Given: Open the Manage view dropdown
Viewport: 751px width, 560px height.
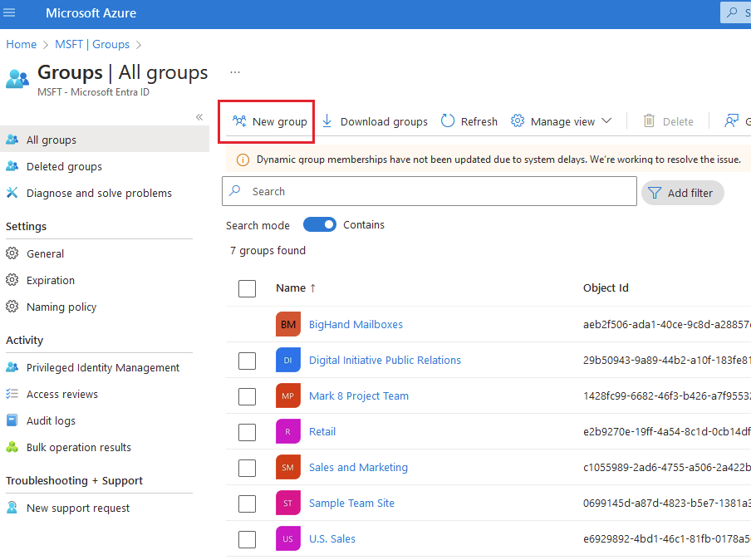Looking at the screenshot, I should pos(561,120).
